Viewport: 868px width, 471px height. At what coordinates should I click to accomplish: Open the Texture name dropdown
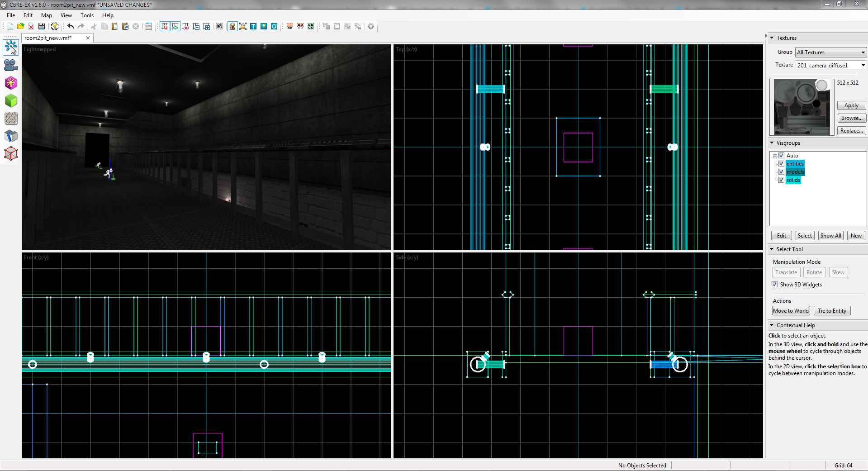point(831,65)
